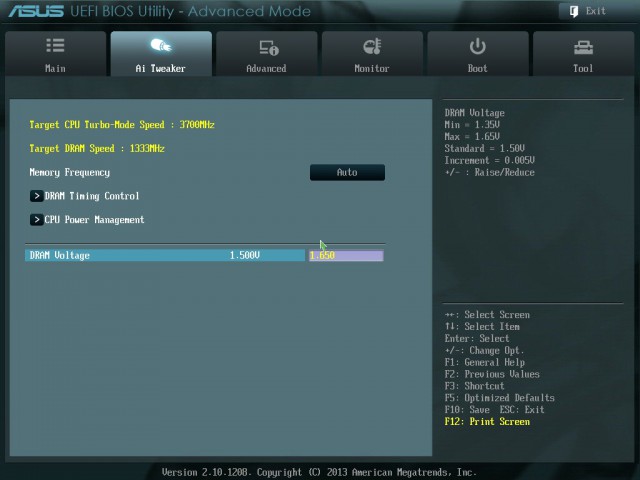The height and width of the screenshot is (480, 640).
Task: Select the highlighted DRAM Voltage 1.500V row
Action: [x=165, y=256]
